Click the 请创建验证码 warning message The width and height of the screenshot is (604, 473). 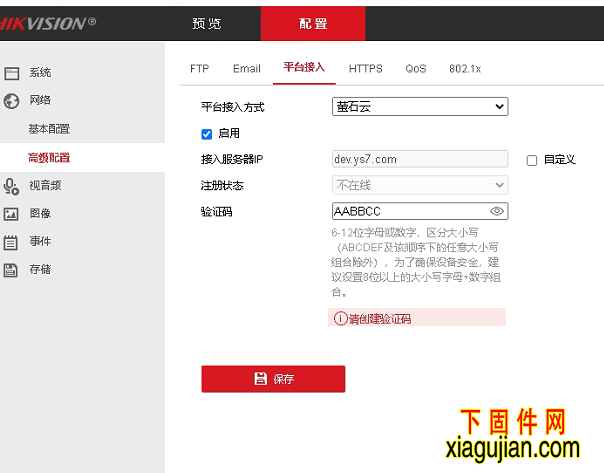pyautogui.click(x=417, y=317)
